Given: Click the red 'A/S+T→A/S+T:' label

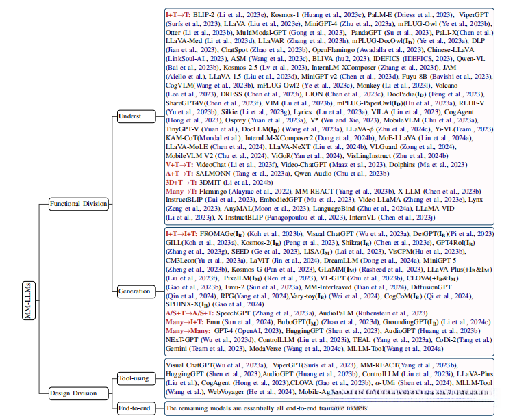Looking at the screenshot, I should (x=190, y=313).
